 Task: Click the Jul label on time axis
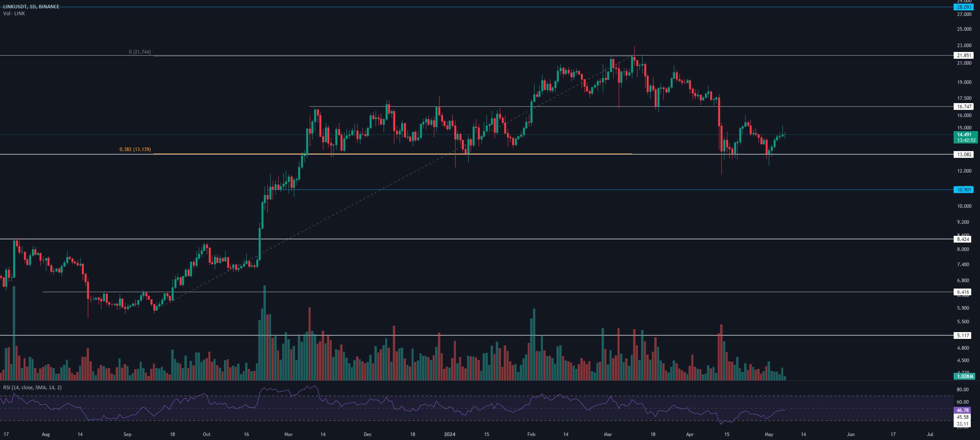click(930, 434)
